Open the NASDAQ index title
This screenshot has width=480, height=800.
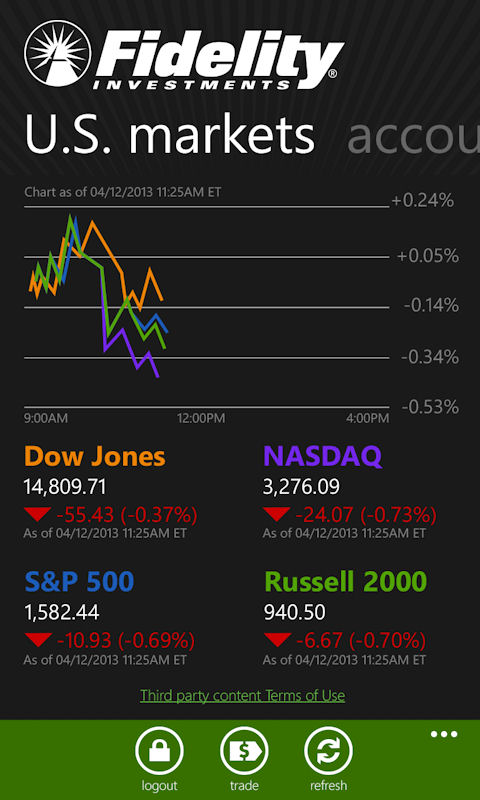tap(322, 456)
